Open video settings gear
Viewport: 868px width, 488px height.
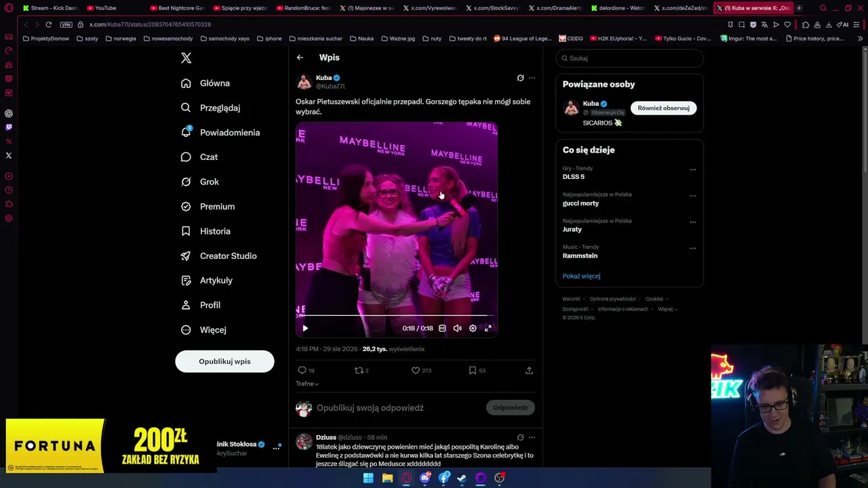tap(473, 328)
